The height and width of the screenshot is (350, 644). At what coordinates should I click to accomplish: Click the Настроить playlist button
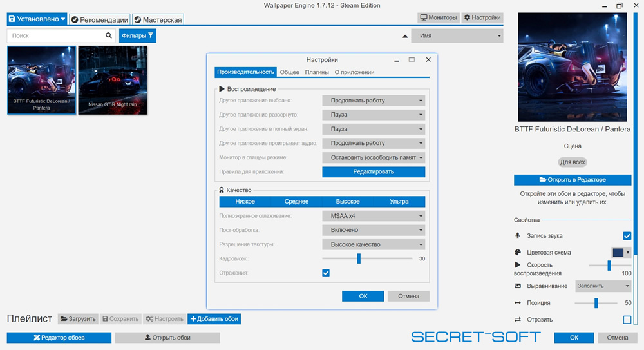(164, 319)
